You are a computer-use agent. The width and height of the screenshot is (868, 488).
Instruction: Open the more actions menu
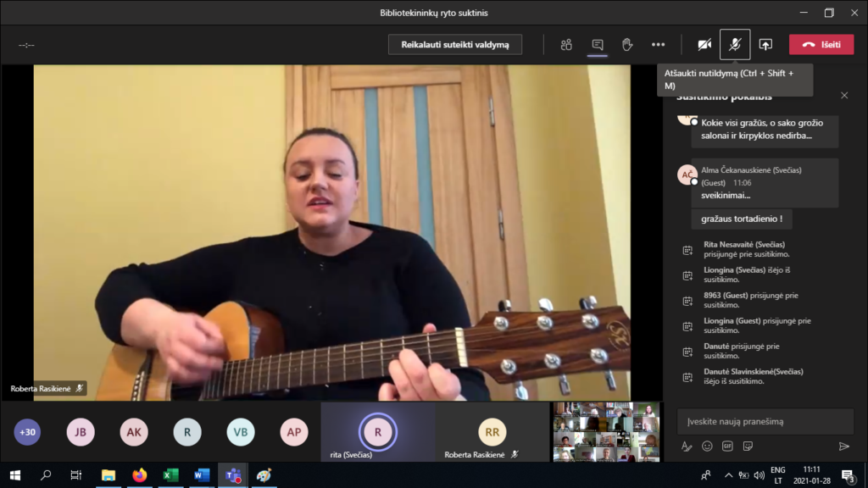[x=658, y=44]
